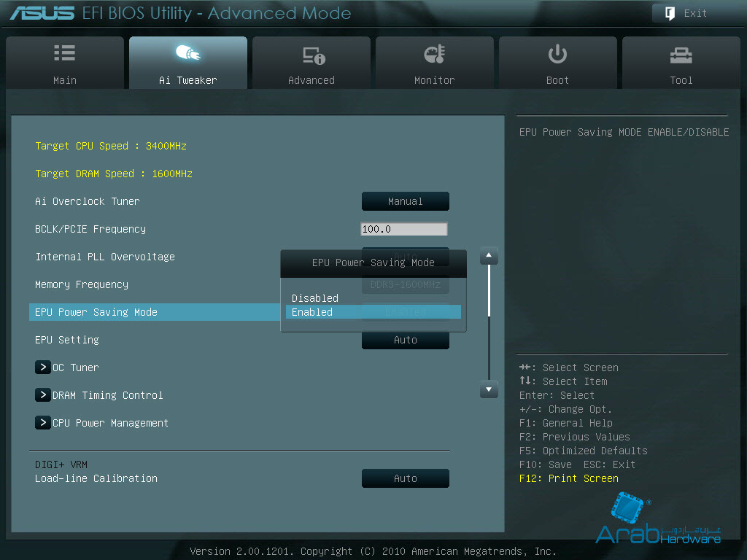Click the Boot tab power icon

[557, 54]
